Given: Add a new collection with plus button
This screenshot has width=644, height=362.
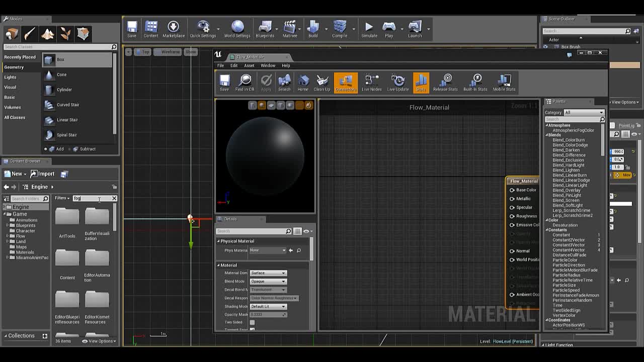Looking at the screenshot, I should 45,336.
